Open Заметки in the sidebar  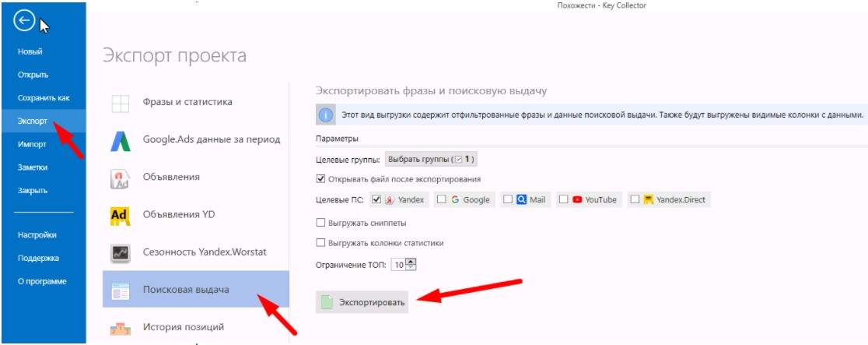(x=33, y=167)
